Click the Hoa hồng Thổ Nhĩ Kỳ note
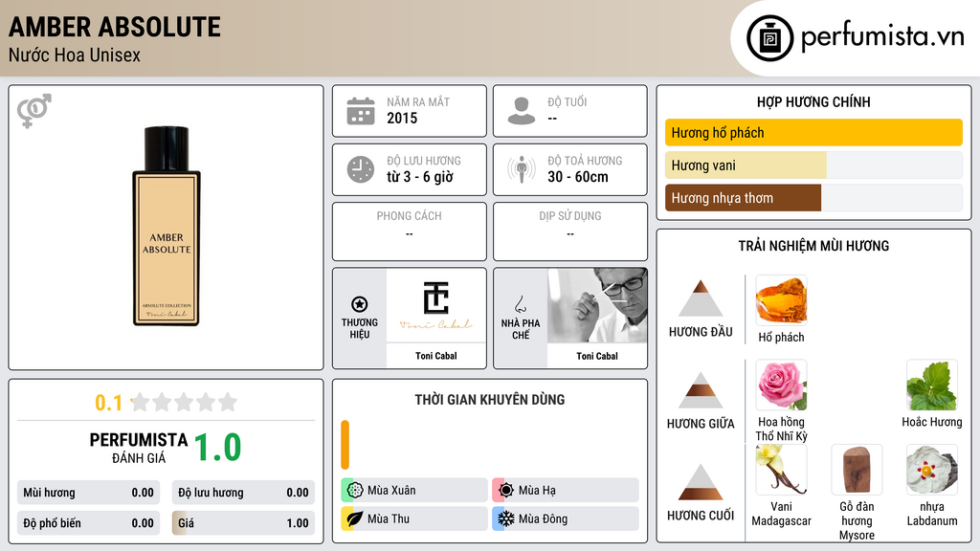 (781, 401)
